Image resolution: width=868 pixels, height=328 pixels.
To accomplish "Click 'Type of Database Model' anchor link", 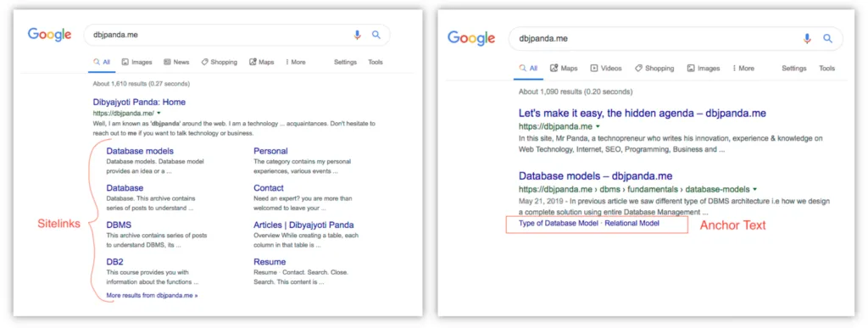I will coord(558,224).
